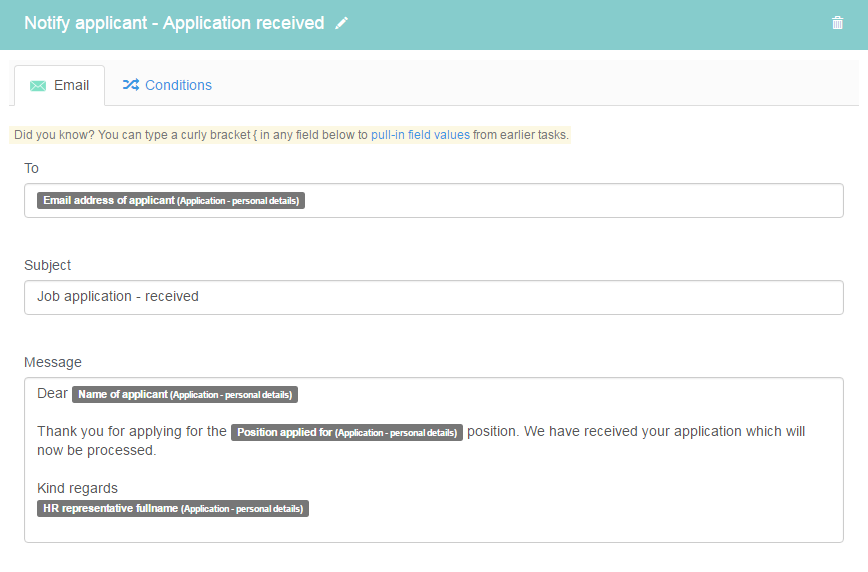Click inside the Subject field

click(433, 297)
